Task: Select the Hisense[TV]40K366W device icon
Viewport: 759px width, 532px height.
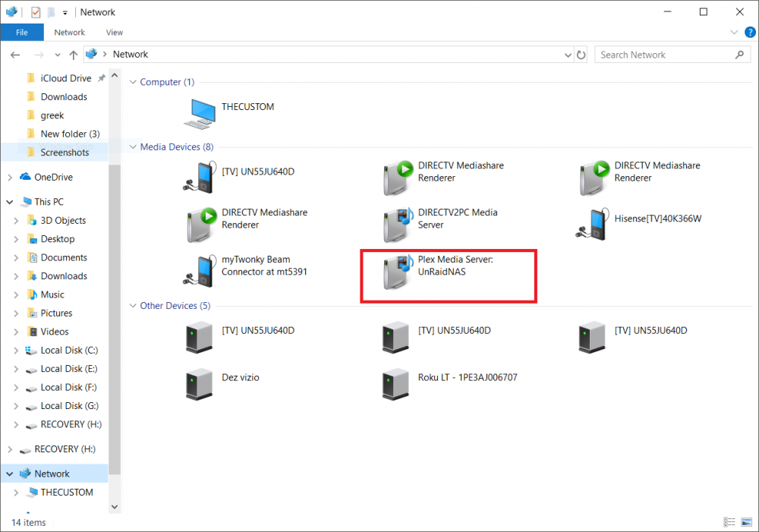Action: 593,224
